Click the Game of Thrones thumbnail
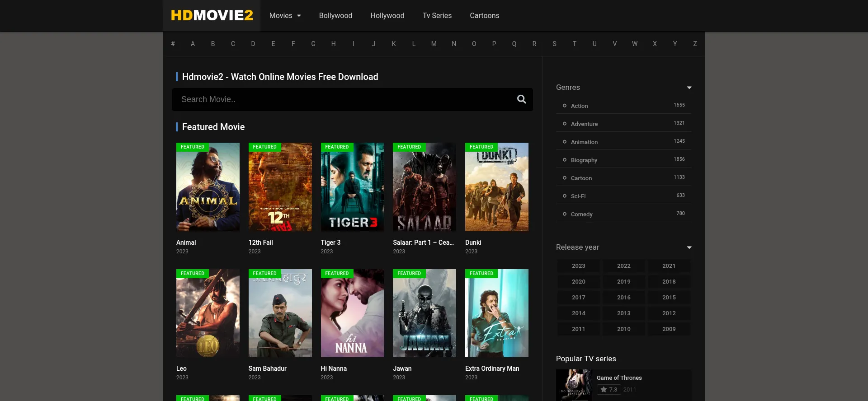Screen dimensions: 868x401 coord(574,385)
